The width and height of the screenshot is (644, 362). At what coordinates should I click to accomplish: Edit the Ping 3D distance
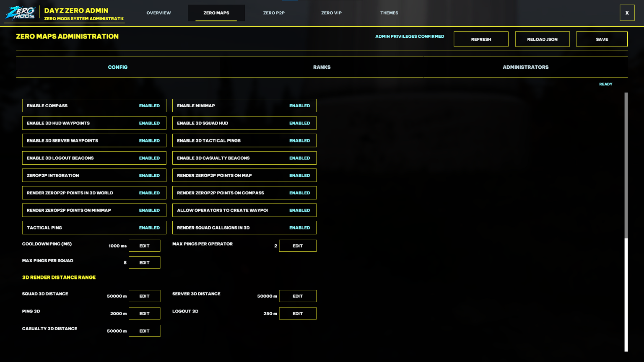144,313
